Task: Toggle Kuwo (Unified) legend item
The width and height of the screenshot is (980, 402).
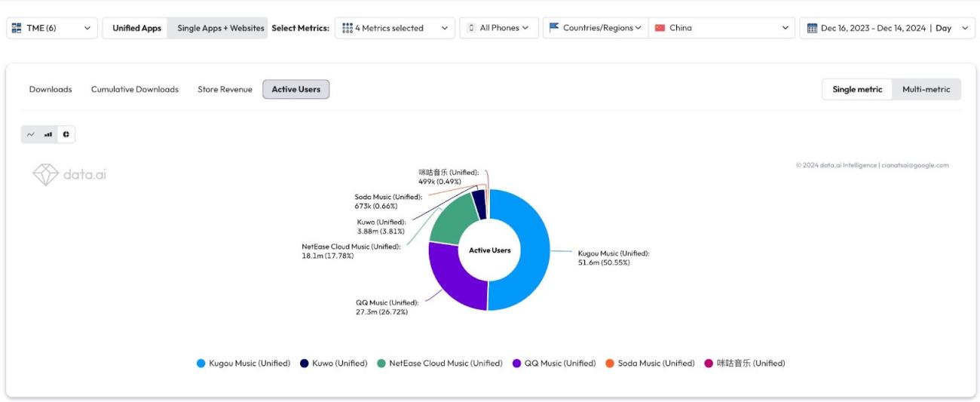Action: [334, 364]
